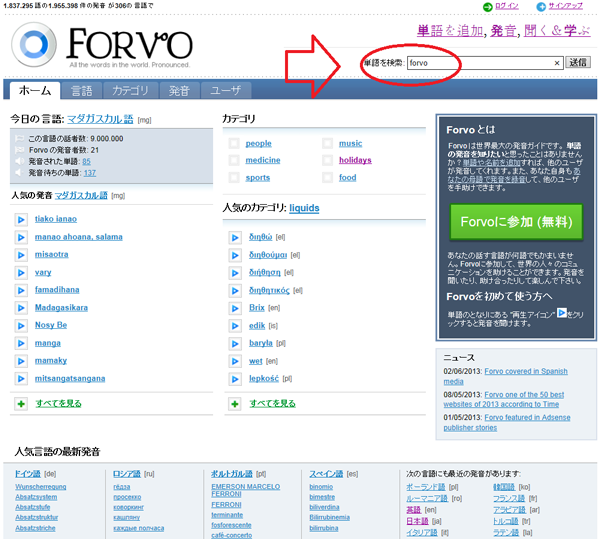Play pronunciation of mamaky
Viewport: 600px width, 539px height.
(21, 361)
